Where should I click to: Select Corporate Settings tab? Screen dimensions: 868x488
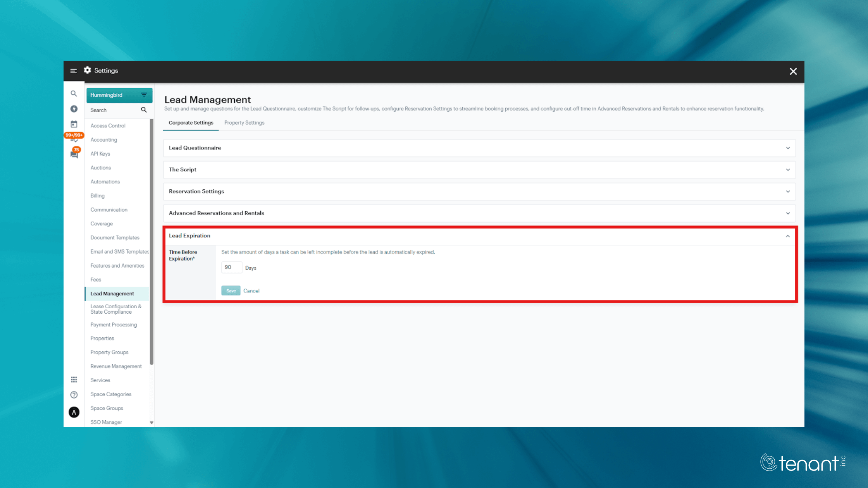[191, 123]
